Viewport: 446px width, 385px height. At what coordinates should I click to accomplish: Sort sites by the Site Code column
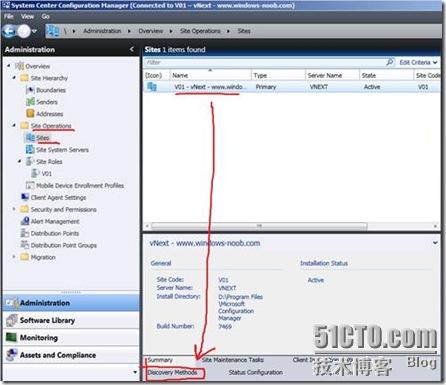[427, 75]
